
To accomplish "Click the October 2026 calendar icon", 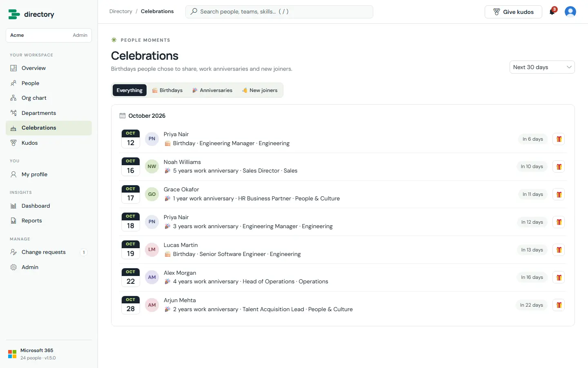I will point(122,116).
